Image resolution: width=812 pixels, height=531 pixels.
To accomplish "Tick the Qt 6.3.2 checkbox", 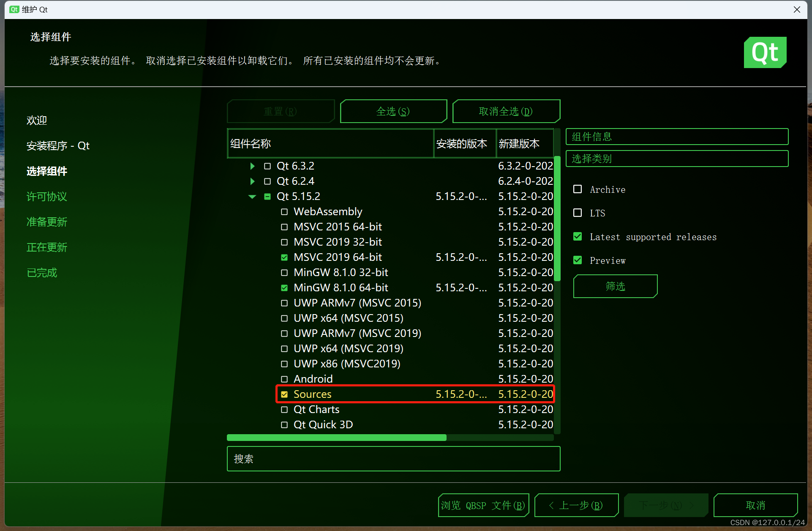I will point(267,166).
